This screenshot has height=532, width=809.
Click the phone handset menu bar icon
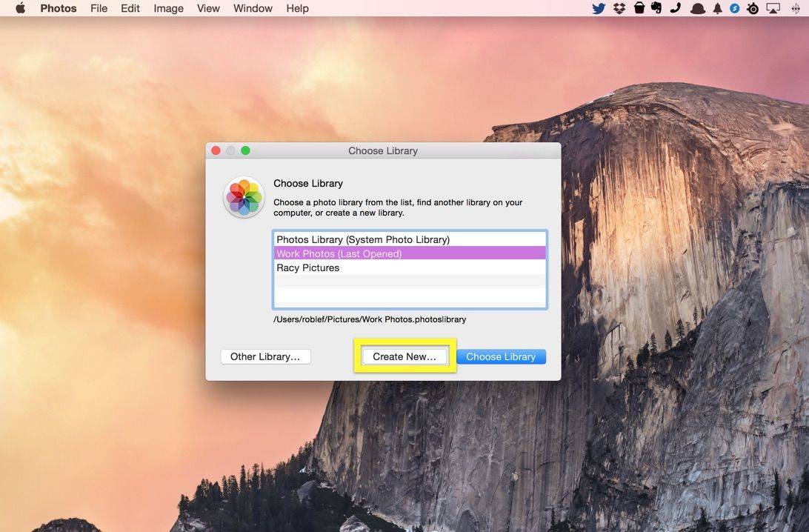click(676, 8)
